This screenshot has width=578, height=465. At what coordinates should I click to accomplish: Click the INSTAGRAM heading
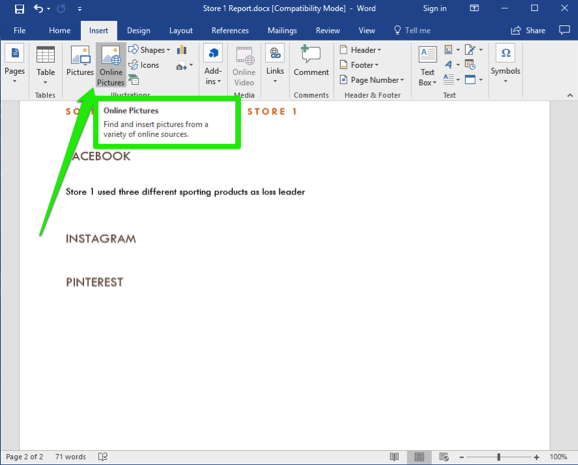[101, 239]
